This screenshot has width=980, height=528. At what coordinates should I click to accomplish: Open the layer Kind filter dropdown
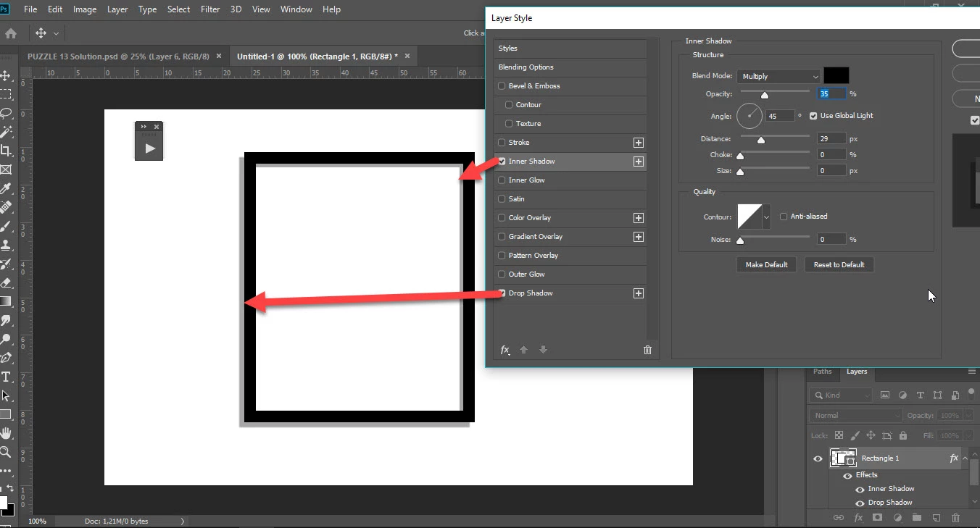point(842,395)
